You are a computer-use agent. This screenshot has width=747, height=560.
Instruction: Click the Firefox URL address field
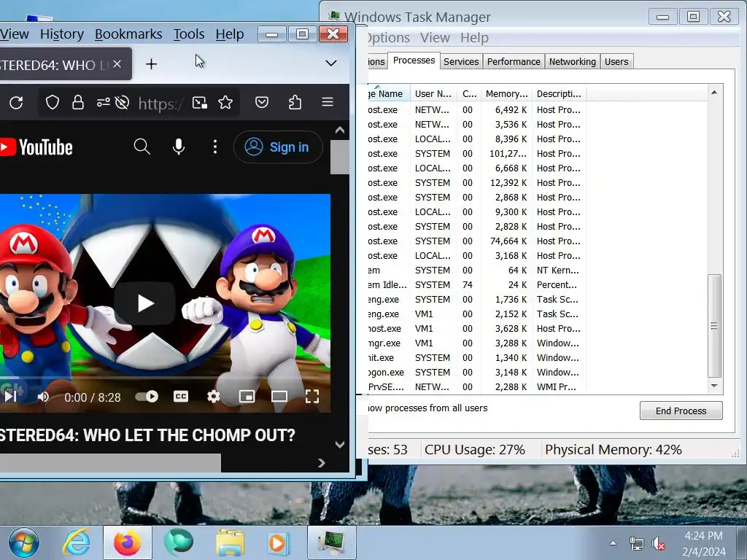point(160,103)
